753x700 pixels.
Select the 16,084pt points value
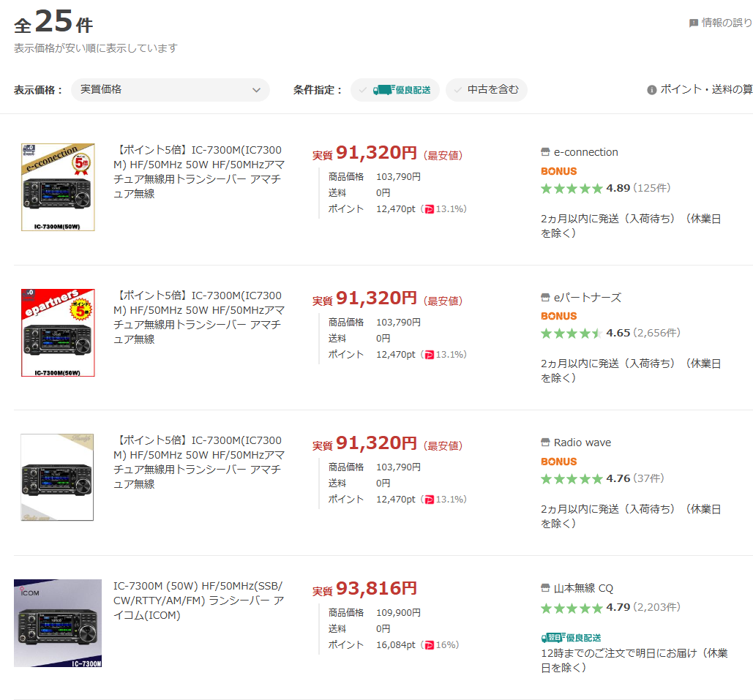pyautogui.click(x=396, y=645)
